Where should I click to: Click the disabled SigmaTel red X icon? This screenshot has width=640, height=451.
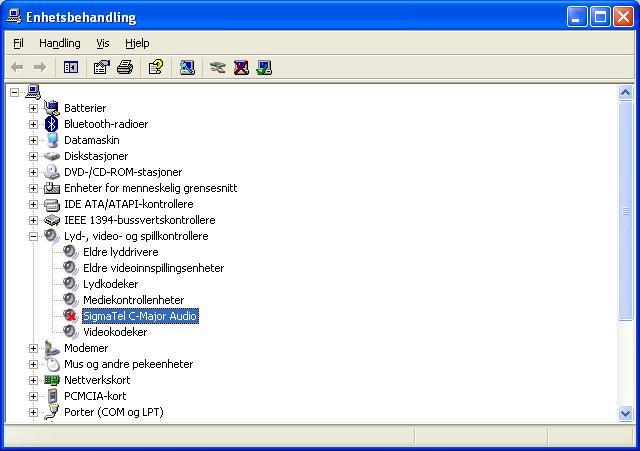(71, 315)
